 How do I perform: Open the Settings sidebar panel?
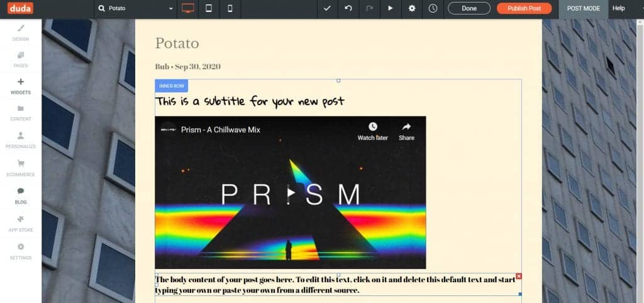pos(21,251)
